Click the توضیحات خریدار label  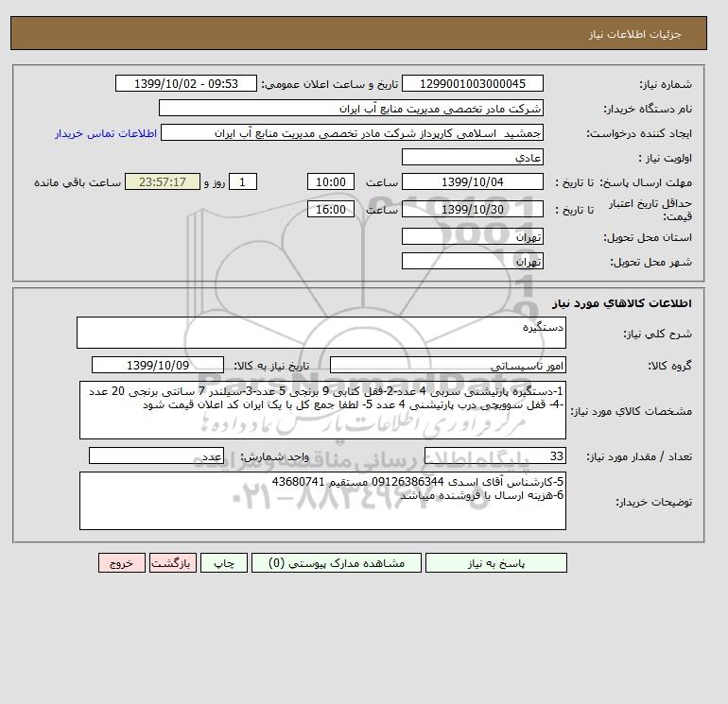[x=653, y=502]
